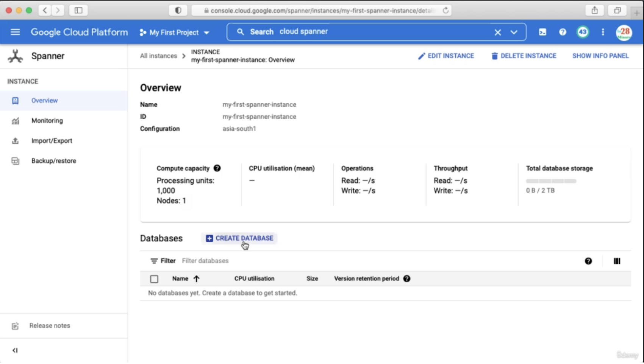Go back to All instances
644x364 pixels.
click(x=158, y=56)
